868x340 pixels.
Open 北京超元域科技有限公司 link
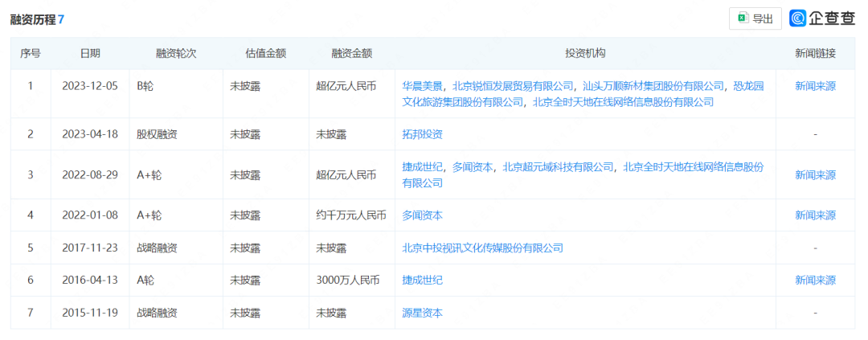click(558, 166)
